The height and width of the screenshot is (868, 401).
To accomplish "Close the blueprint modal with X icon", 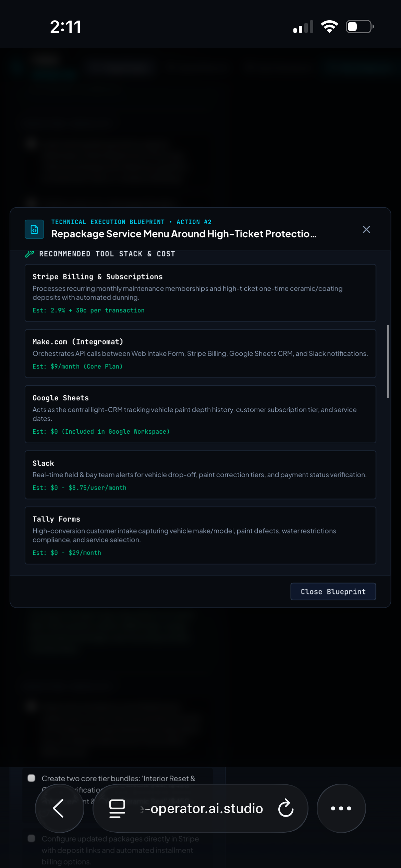I will 366,229.
